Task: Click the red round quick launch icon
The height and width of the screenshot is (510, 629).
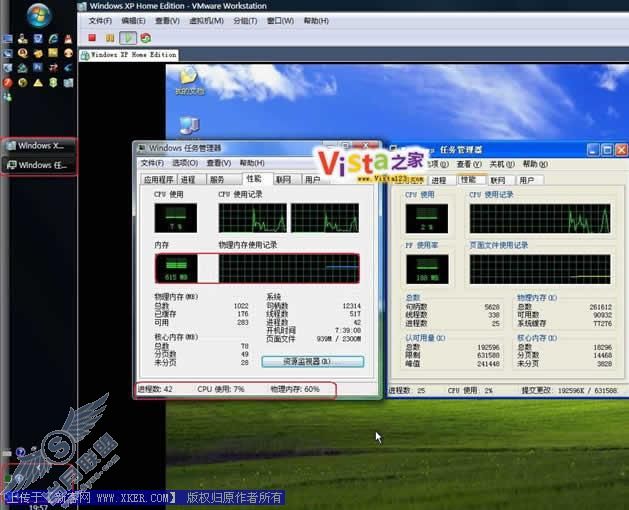Action: [x=8, y=83]
